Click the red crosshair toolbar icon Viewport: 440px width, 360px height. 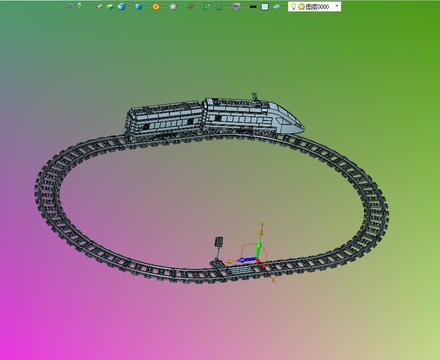190,6
